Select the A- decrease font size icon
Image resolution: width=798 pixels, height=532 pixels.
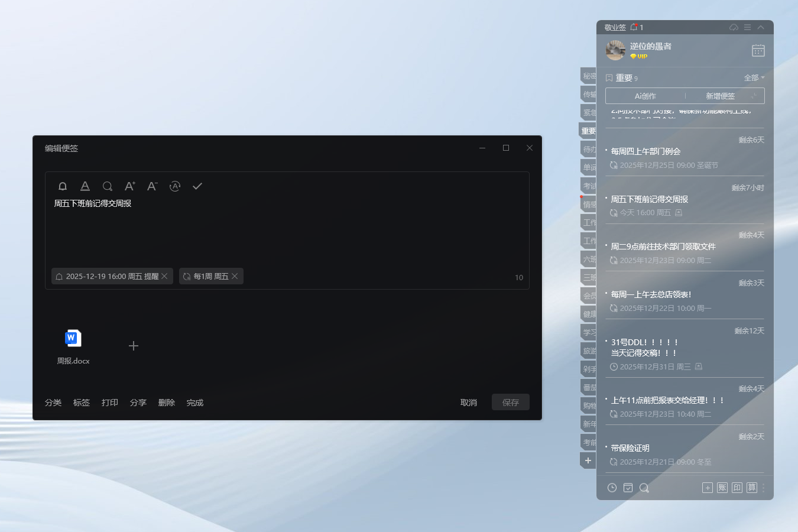(152, 186)
